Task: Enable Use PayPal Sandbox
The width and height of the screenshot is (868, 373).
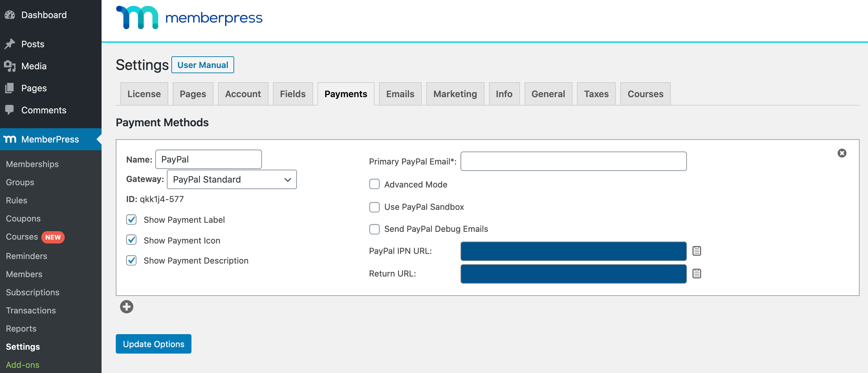Action: pyautogui.click(x=374, y=207)
